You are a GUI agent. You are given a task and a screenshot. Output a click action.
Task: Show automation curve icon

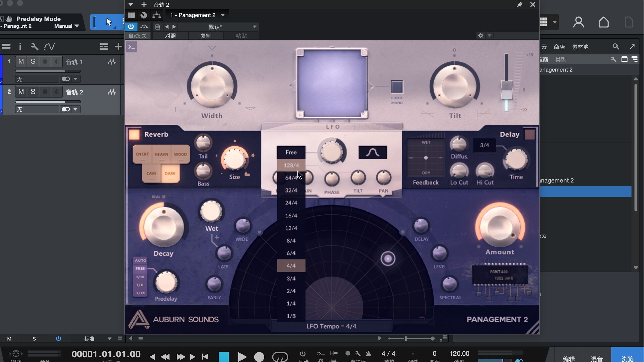tap(50, 47)
